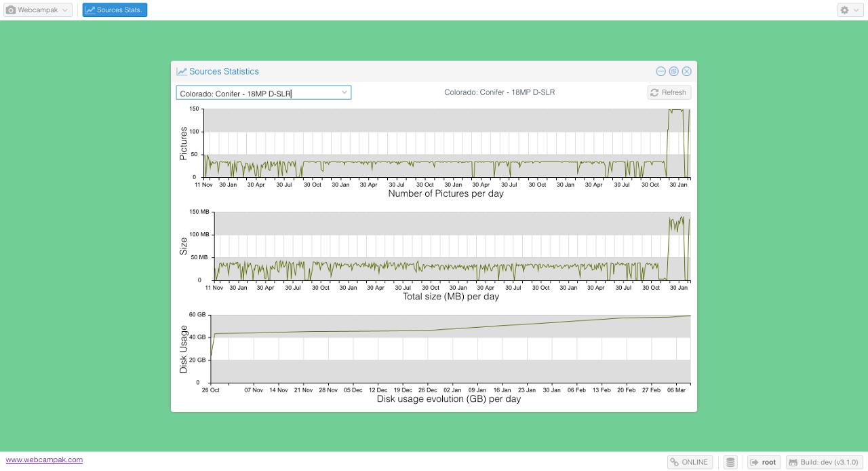Click the Build: dev (v3.1.0) button
Image resolution: width=868 pixels, height=471 pixels.
[x=824, y=462]
